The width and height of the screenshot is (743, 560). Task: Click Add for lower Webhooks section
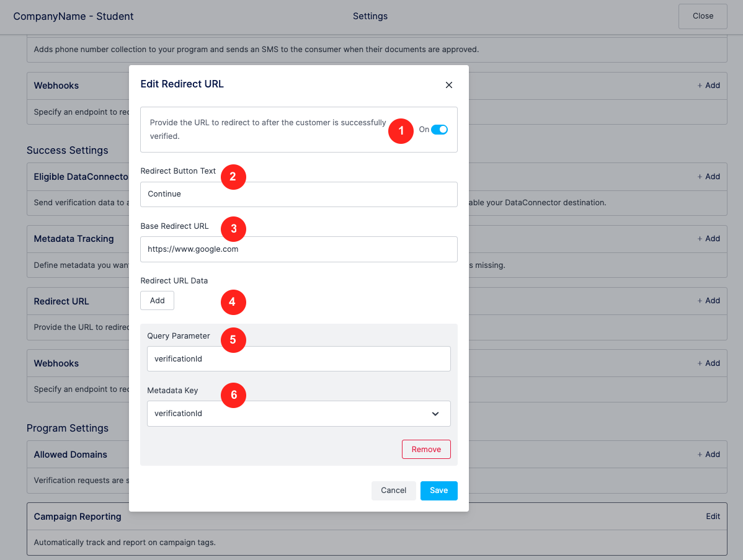(708, 363)
